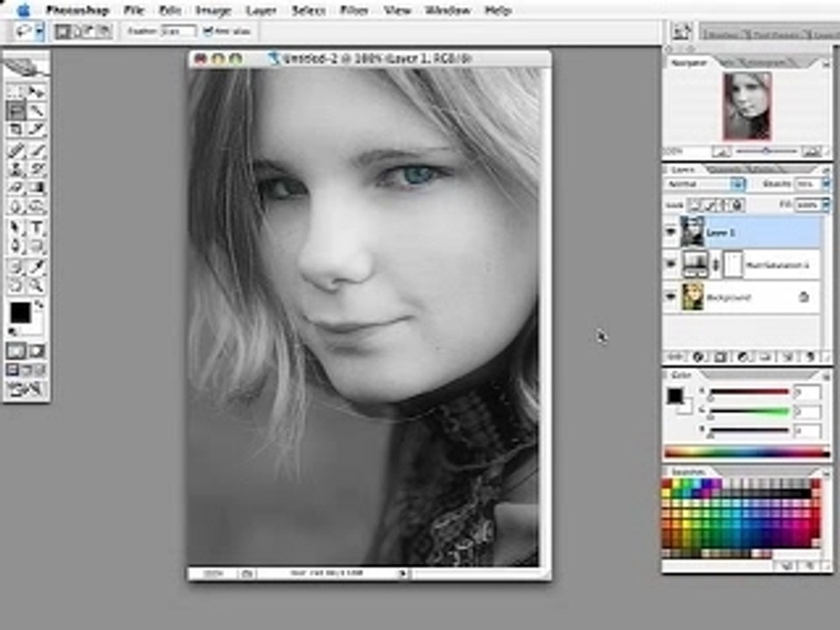Click the Feather input field
This screenshot has height=630, width=840.
pos(178,31)
